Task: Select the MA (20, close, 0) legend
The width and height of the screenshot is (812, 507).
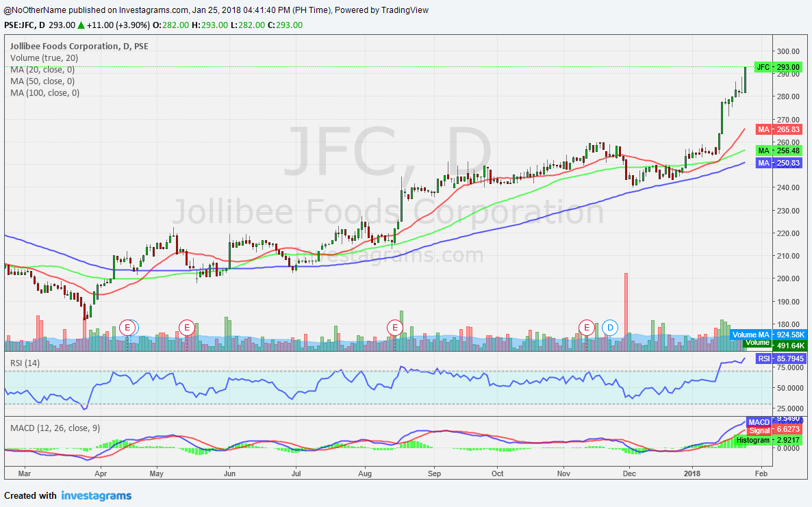Action: [42, 70]
